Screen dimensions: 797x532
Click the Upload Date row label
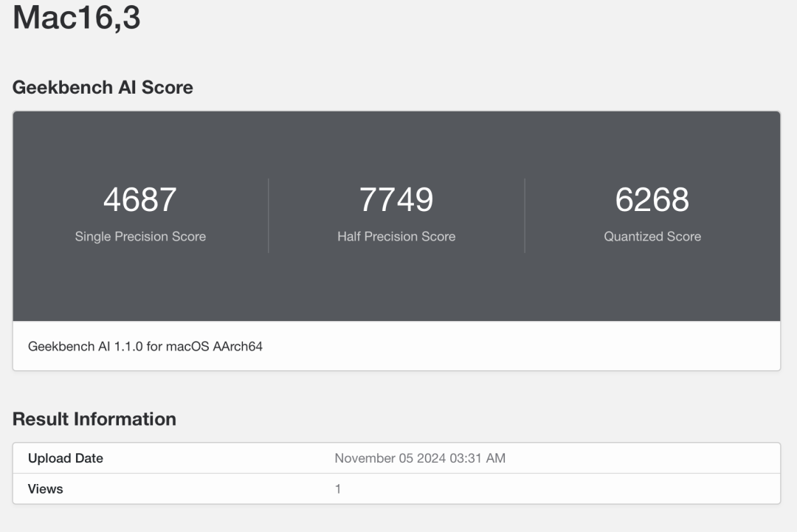(66, 458)
